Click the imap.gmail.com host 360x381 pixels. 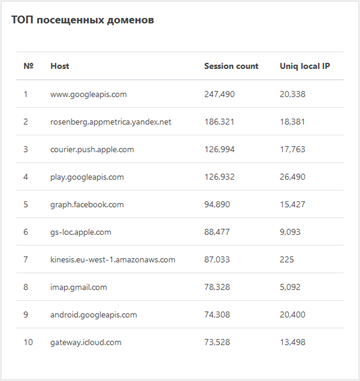point(79,287)
